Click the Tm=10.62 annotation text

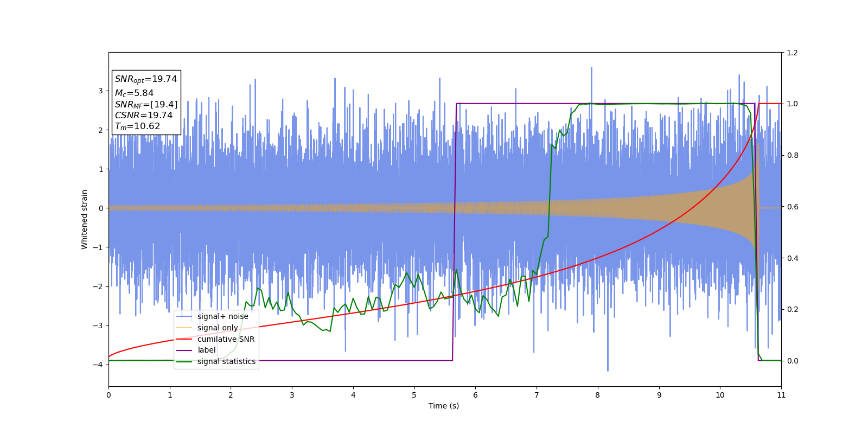[x=137, y=126]
